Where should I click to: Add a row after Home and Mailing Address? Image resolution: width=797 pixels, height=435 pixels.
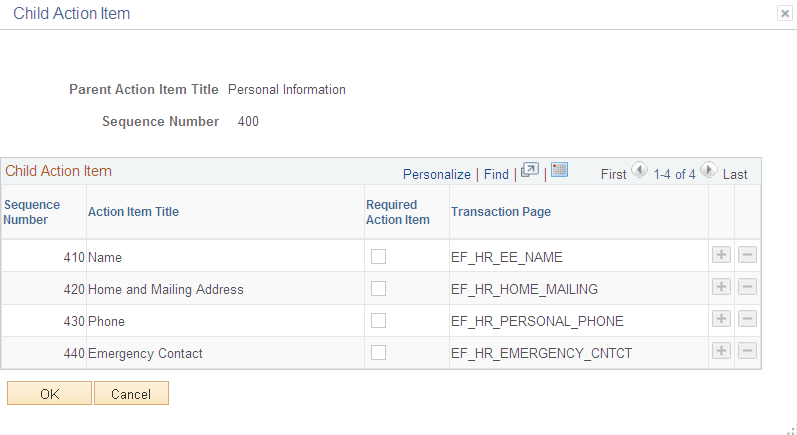point(721,287)
